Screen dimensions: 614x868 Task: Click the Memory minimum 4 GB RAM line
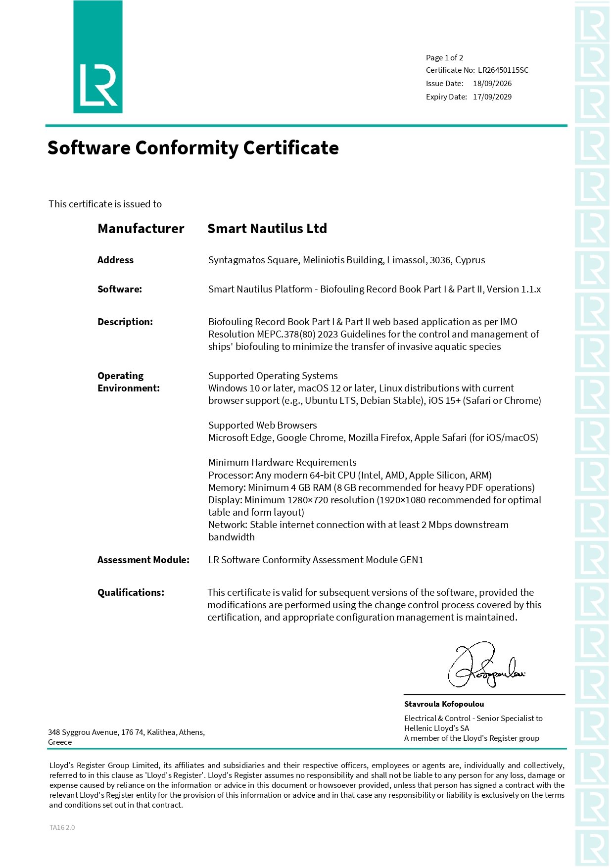pos(372,487)
